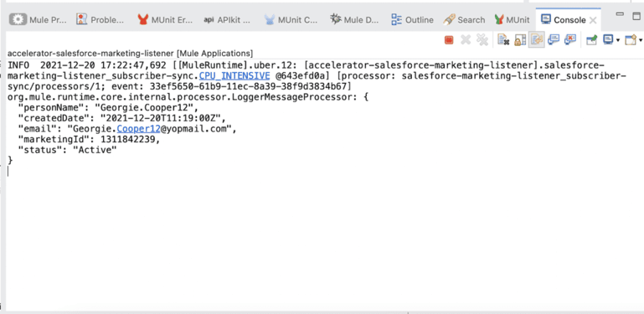
Task: Close the Console tab
Action: tap(593, 20)
